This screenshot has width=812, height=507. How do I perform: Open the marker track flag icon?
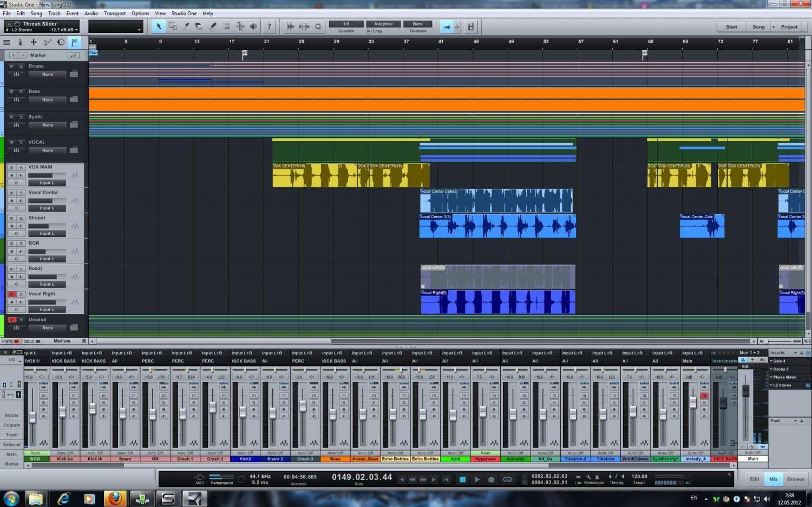pos(74,42)
